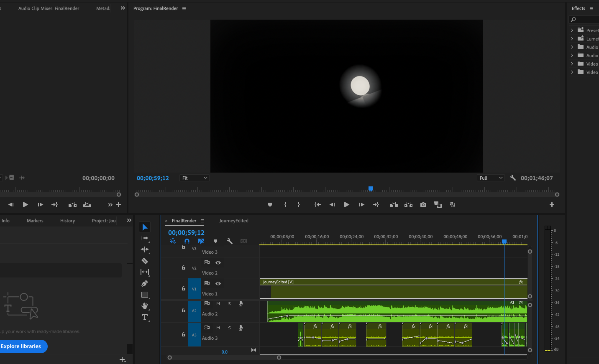Image resolution: width=599 pixels, height=364 pixels.
Task: Click the Timeline ruler playhead marker
Action: tap(504, 242)
